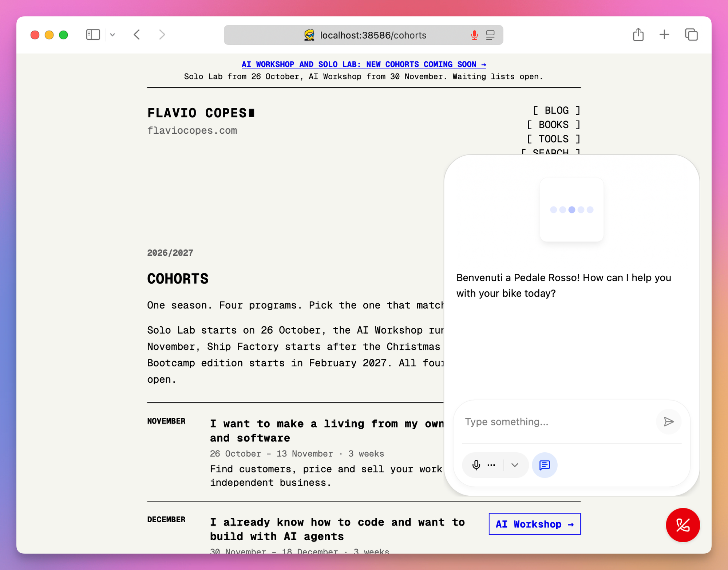This screenshot has width=728, height=570.
Task: Click the DECEMBER row label
Action: click(166, 520)
